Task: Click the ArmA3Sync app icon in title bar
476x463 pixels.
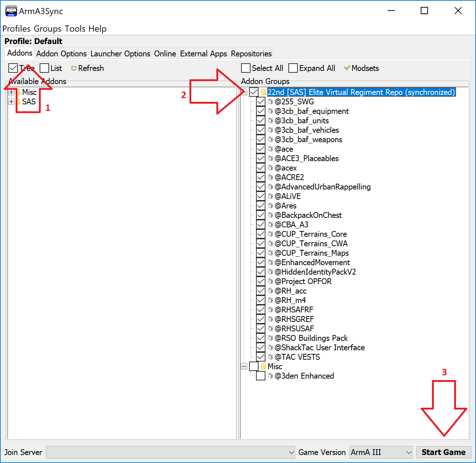Action: coord(11,11)
